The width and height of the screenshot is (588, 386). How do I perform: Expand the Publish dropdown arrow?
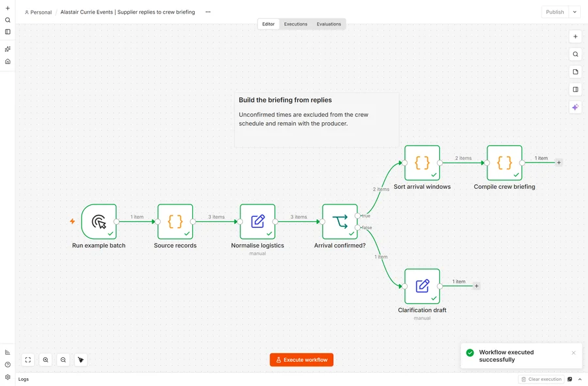pyautogui.click(x=574, y=12)
